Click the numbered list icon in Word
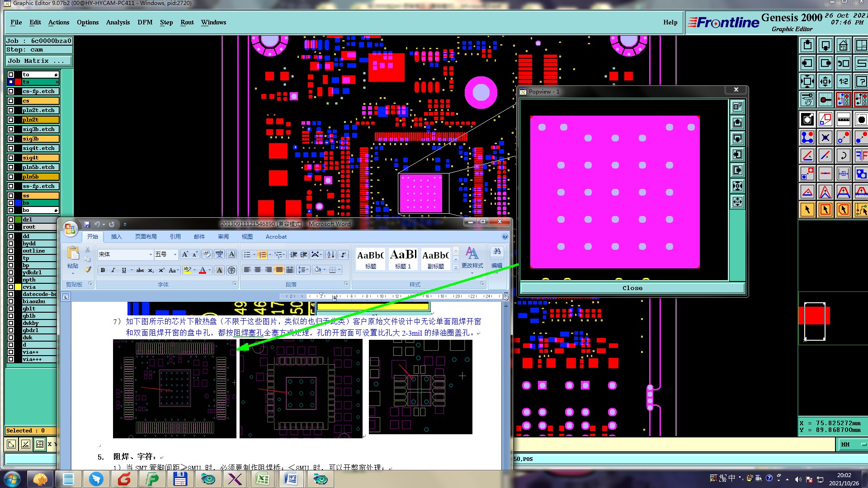This screenshot has height=488, width=868. click(262, 254)
